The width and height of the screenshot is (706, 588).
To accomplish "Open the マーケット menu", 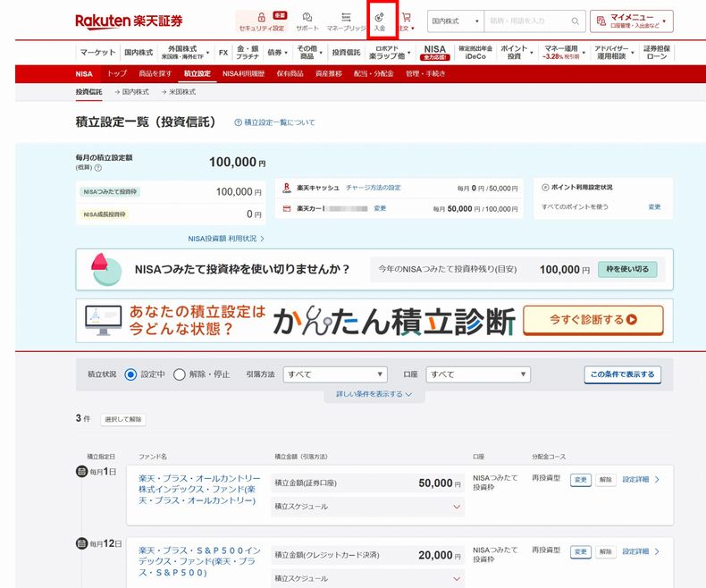I will (x=97, y=52).
